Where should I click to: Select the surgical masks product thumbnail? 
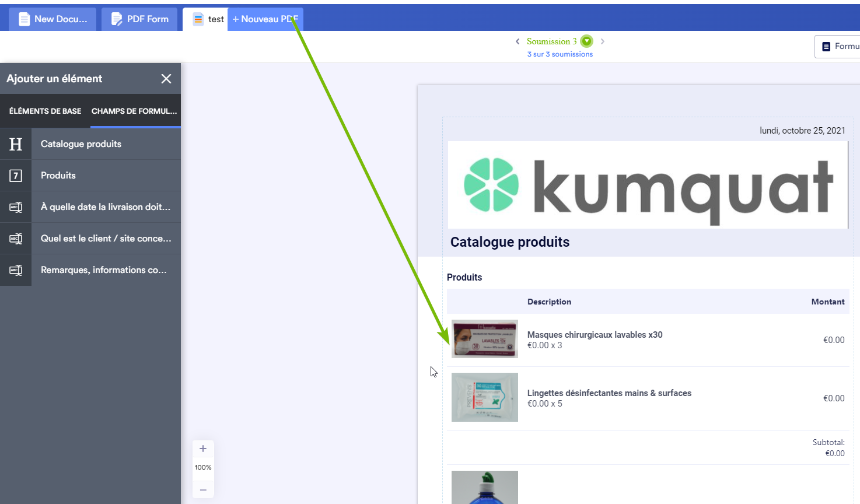click(x=485, y=339)
